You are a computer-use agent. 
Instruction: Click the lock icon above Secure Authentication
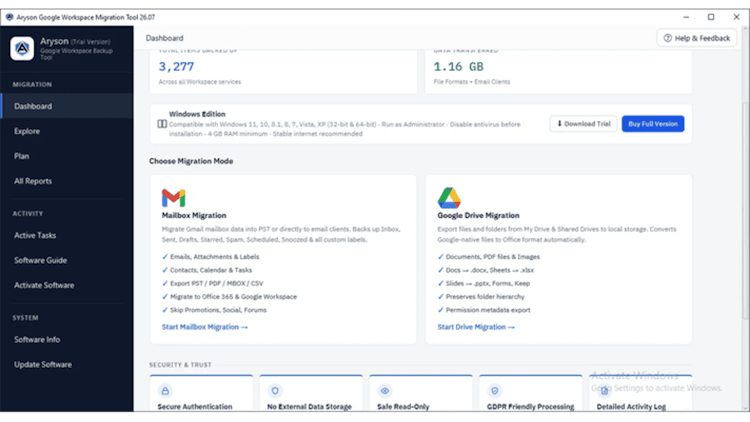[165, 391]
